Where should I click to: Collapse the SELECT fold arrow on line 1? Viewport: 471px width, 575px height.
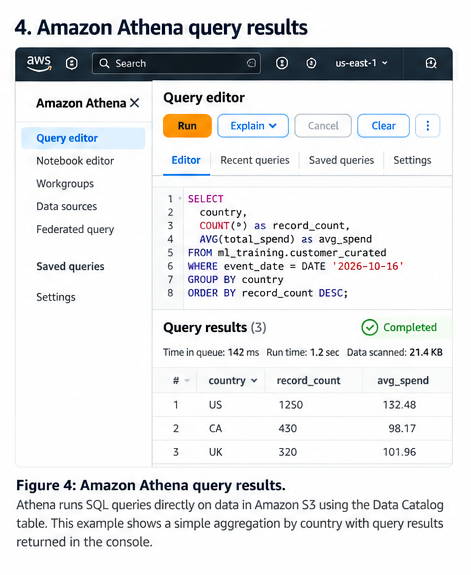(x=180, y=198)
